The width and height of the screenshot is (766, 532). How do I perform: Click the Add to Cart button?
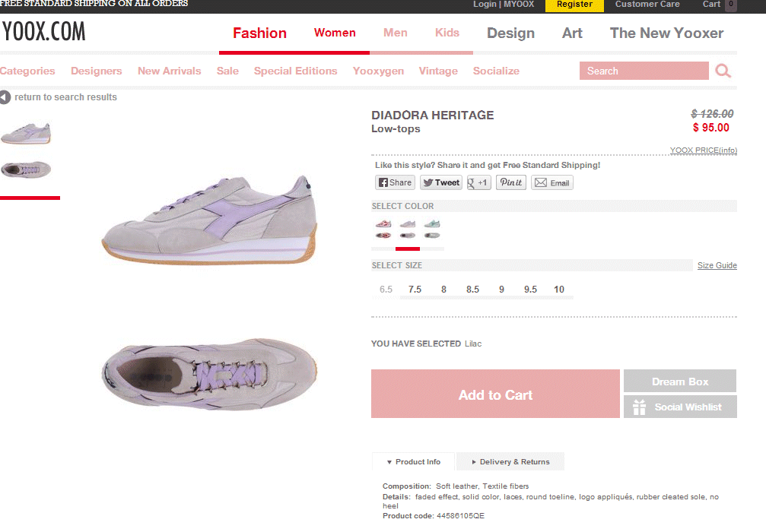pos(495,394)
